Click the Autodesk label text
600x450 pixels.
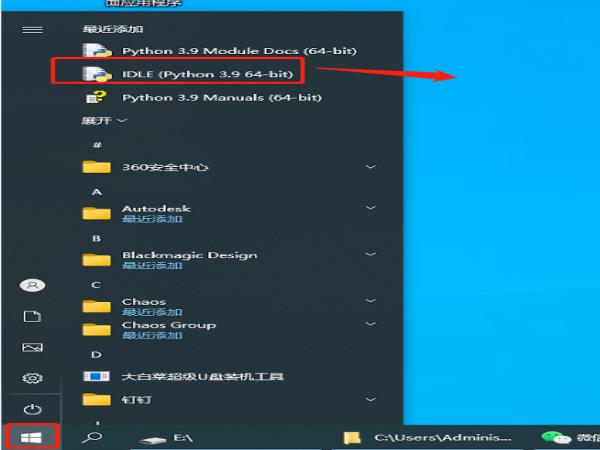coord(156,209)
